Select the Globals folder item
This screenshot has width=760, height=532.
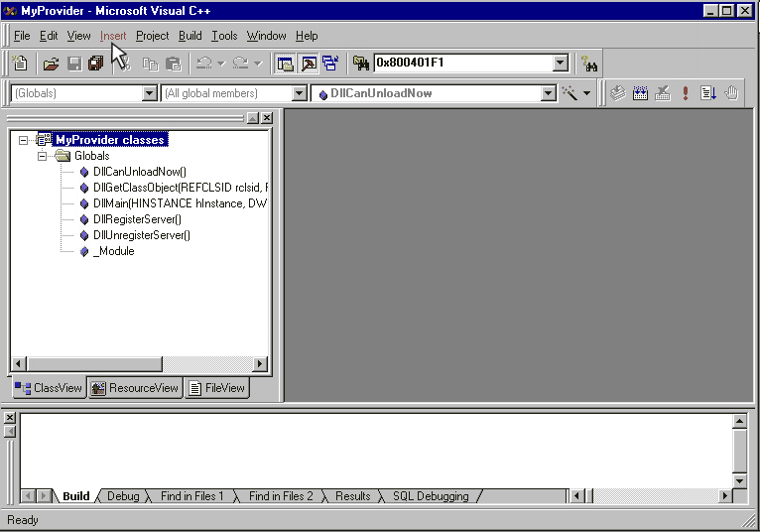91,156
